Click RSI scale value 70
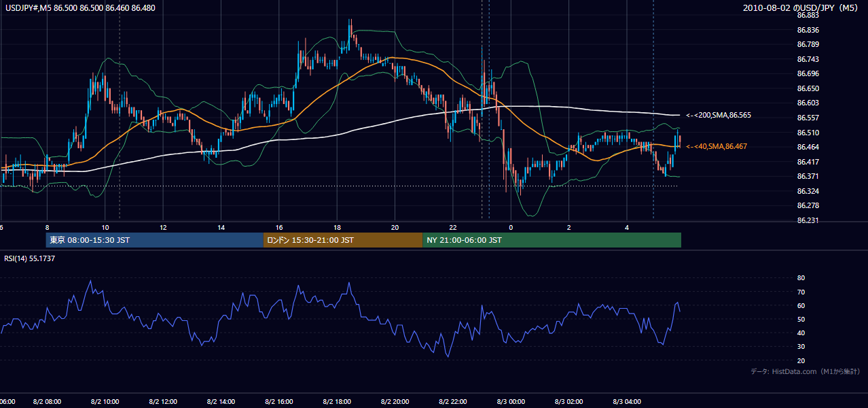Viewport: 868px width, 408px height. point(801,292)
